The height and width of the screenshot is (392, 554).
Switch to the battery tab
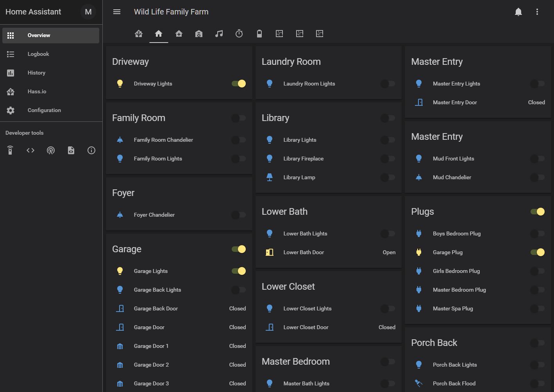(259, 34)
